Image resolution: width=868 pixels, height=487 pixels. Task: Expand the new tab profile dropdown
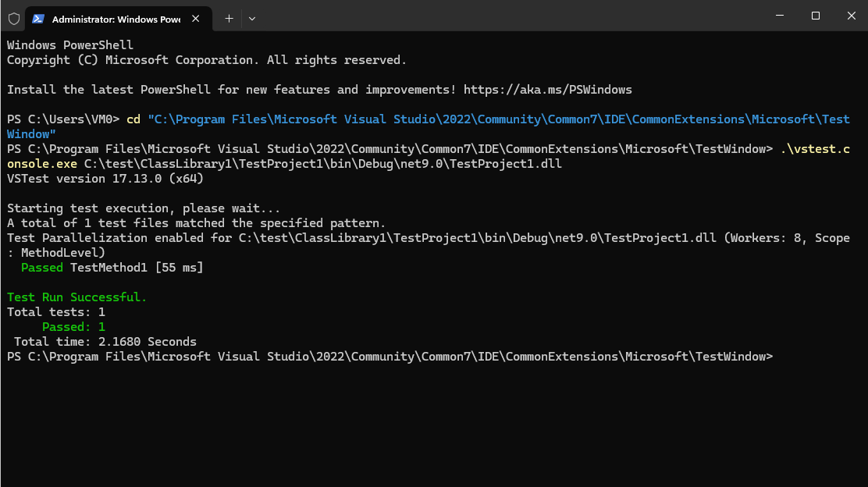point(252,19)
